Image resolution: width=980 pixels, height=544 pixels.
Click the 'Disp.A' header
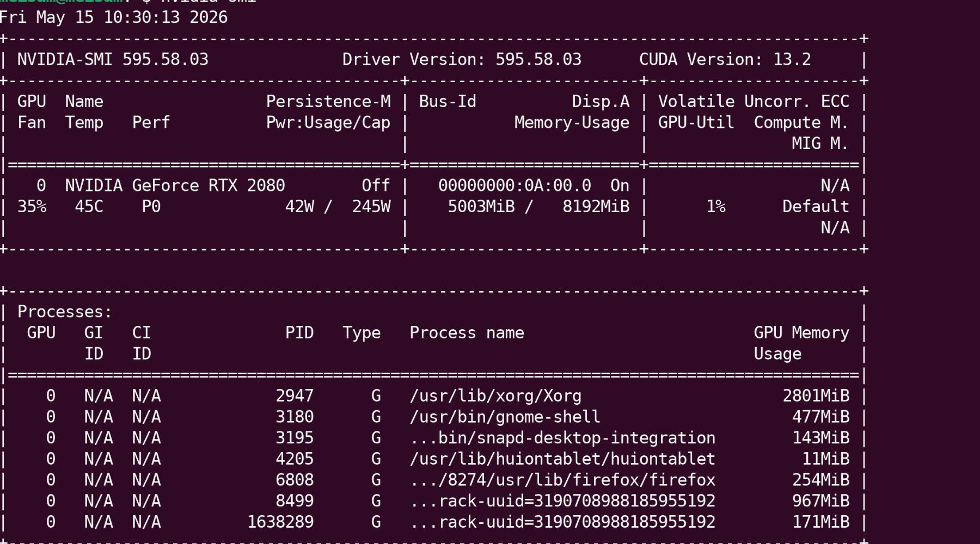point(601,102)
